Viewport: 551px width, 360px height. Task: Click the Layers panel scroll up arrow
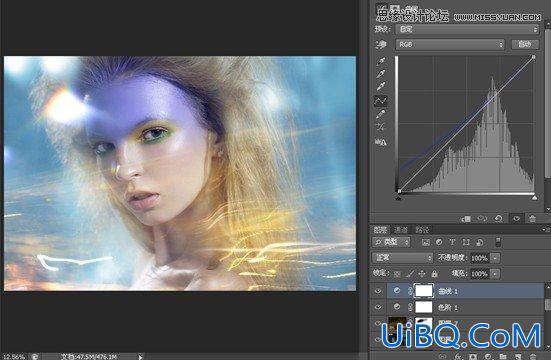547,288
